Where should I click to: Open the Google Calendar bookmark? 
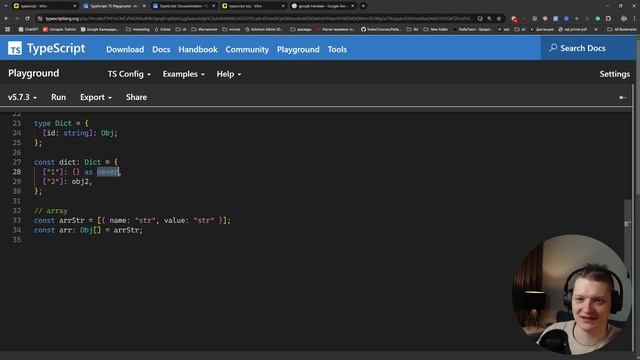pos(100,29)
